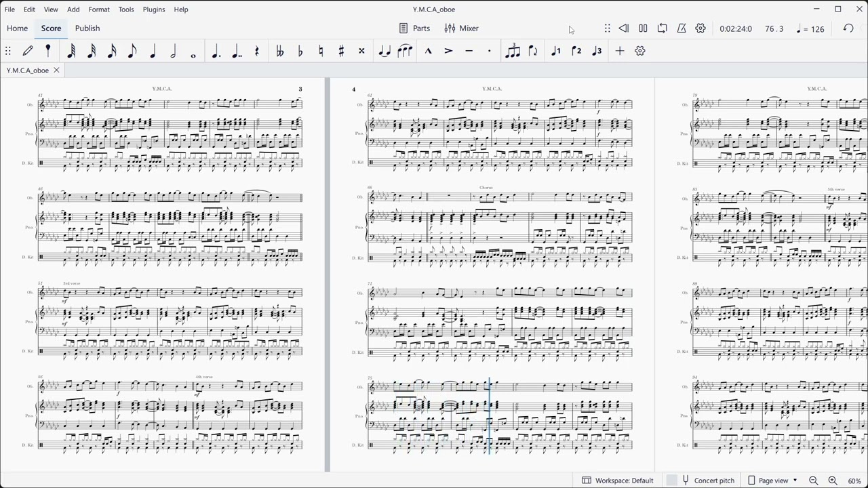Choose the quarter note duration

pyautogui.click(x=153, y=51)
